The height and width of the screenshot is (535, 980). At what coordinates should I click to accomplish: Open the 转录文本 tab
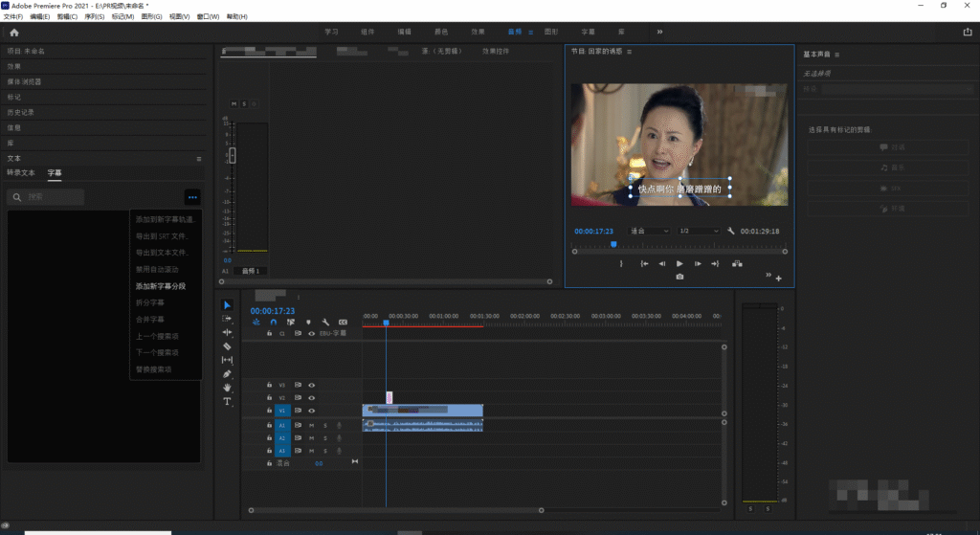tap(21, 173)
